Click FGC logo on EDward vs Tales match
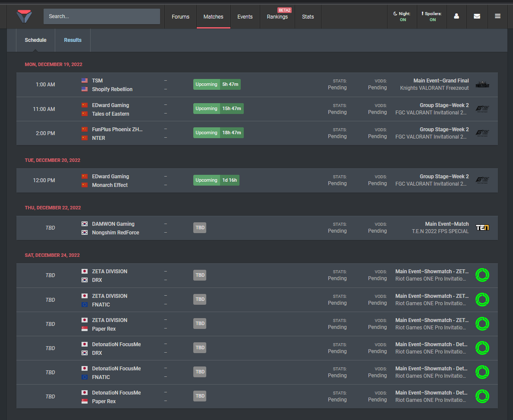Viewport: 513px width, 420px height. tap(482, 109)
